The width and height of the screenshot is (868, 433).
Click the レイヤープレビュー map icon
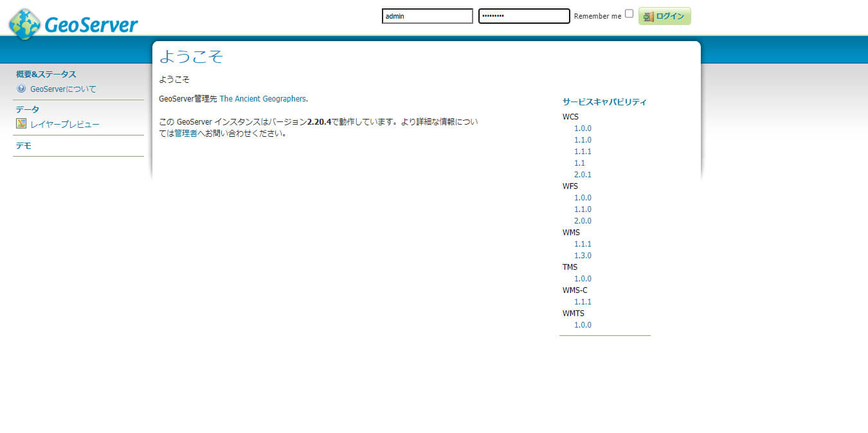(x=21, y=124)
